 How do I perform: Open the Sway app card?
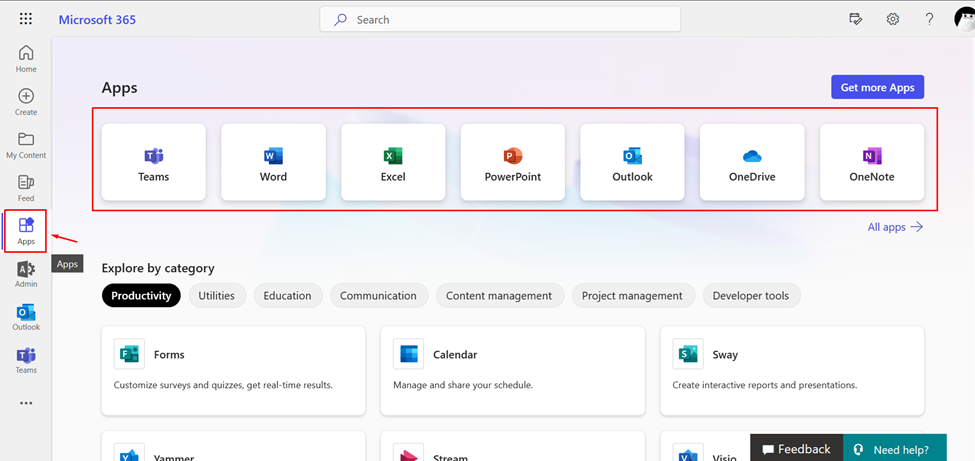(792, 370)
